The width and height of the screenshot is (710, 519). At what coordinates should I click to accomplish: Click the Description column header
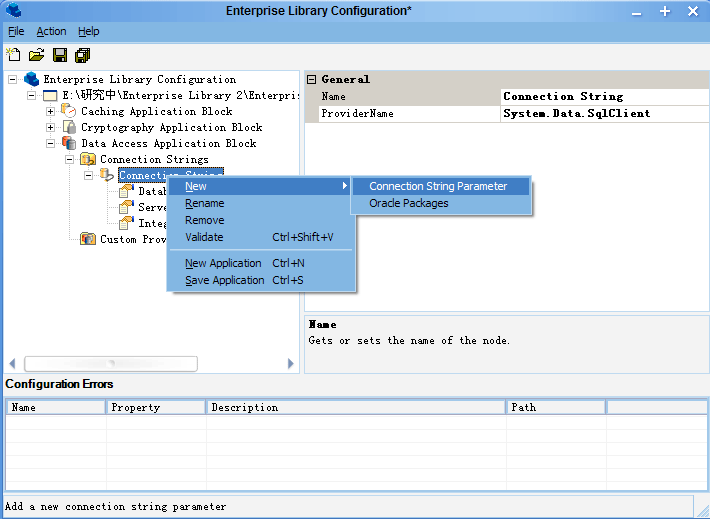click(x=356, y=407)
